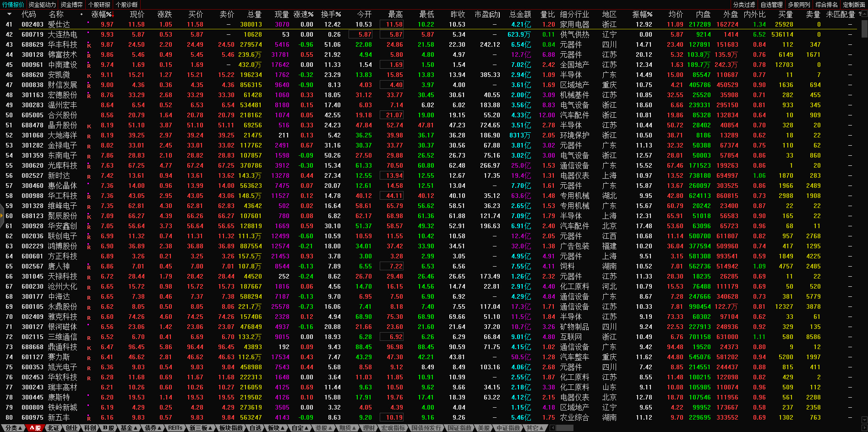
Task: Click the K marker next to 安凯微
Action: tap(89, 76)
